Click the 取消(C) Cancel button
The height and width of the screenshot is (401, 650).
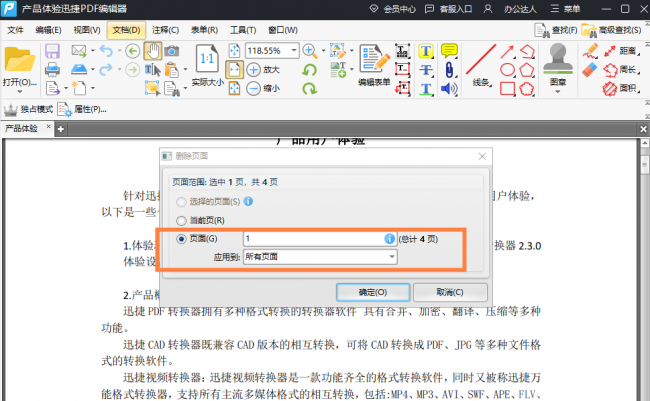450,292
